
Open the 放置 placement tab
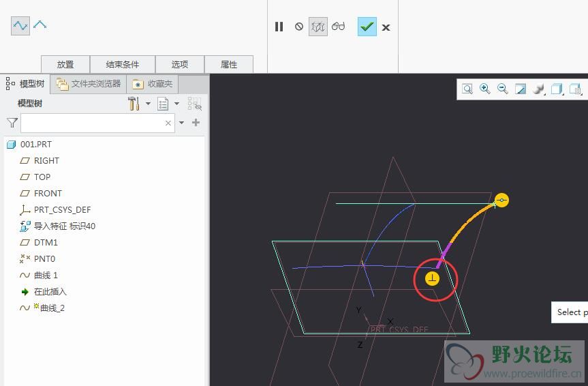(65, 64)
